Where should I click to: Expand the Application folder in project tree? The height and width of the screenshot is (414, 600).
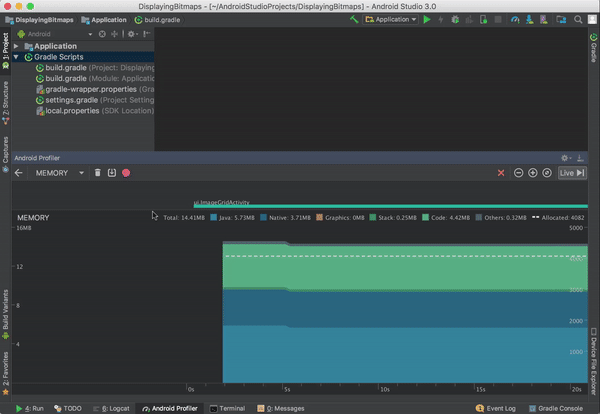16,46
